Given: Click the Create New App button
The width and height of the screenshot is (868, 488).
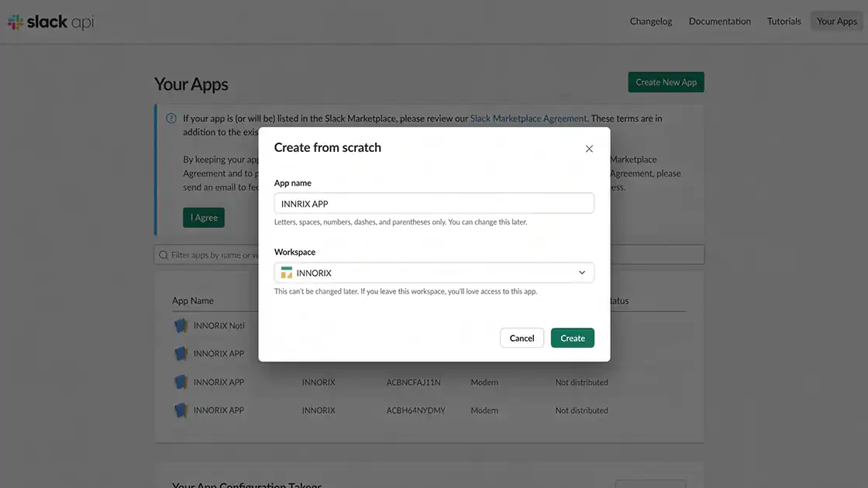Looking at the screenshot, I should coord(666,82).
